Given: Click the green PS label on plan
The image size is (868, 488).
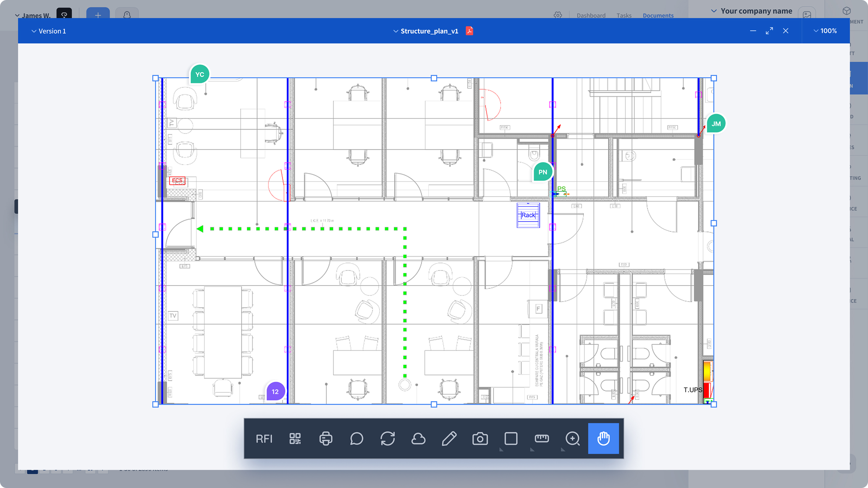Looking at the screenshot, I should [x=561, y=189].
